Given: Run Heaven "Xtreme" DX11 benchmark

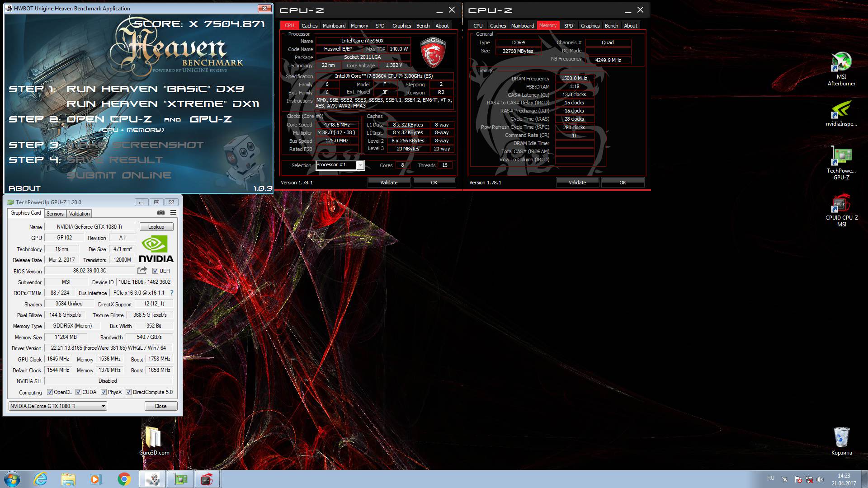Looking at the screenshot, I should pyautogui.click(x=163, y=104).
